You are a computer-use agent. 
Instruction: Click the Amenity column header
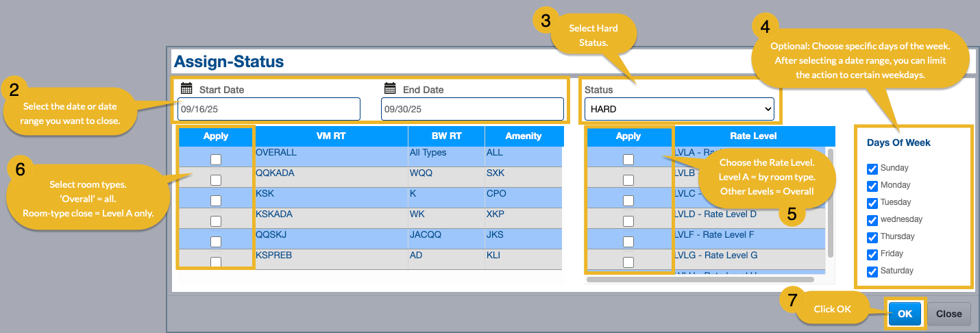tap(523, 136)
